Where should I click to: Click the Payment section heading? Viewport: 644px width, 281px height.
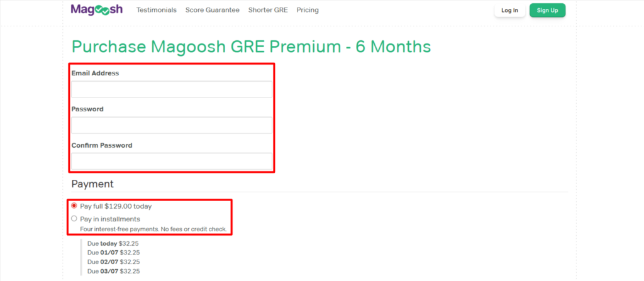[92, 184]
